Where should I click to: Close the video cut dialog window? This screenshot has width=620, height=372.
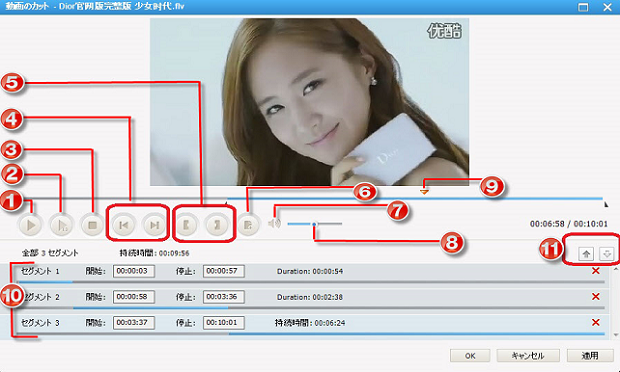point(607,7)
